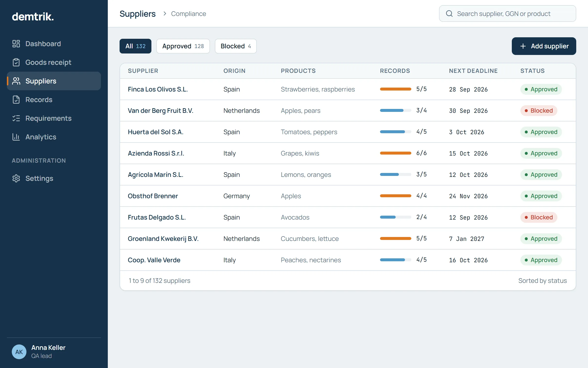
Task: Click the Suppliers people icon in sidebar
Action: [16, 81]
